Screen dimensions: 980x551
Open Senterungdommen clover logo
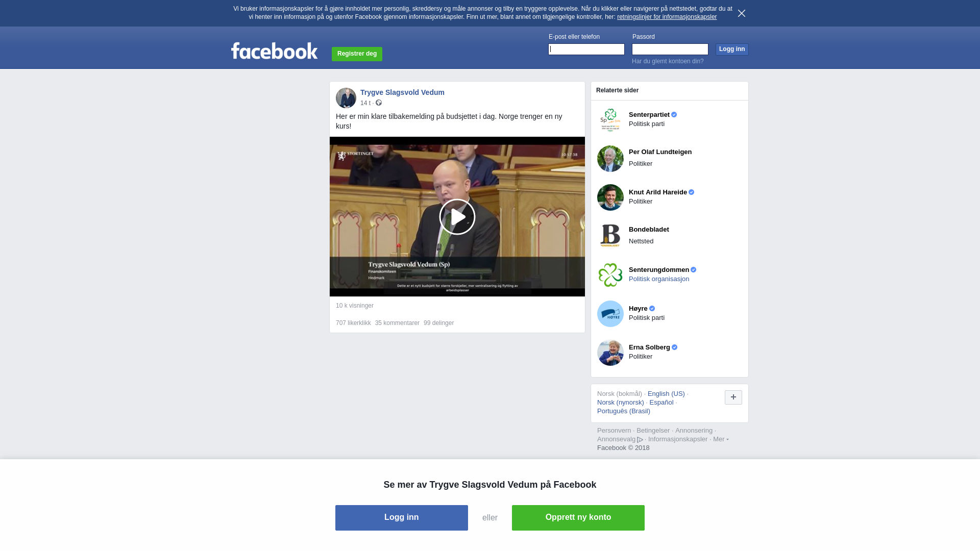coord(610,275)
